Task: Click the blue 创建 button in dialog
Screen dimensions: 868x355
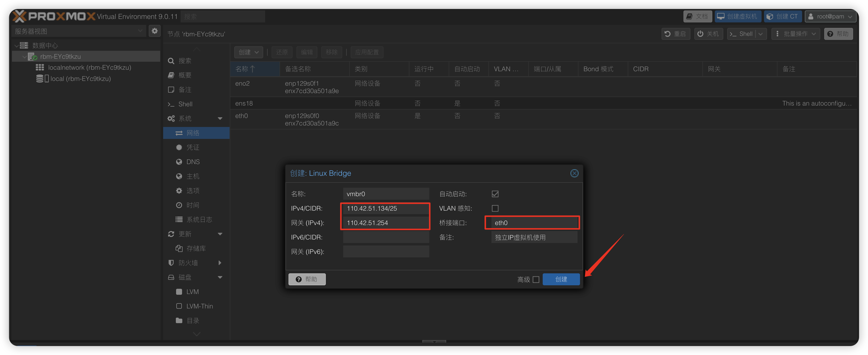Action: coord(561,279)
